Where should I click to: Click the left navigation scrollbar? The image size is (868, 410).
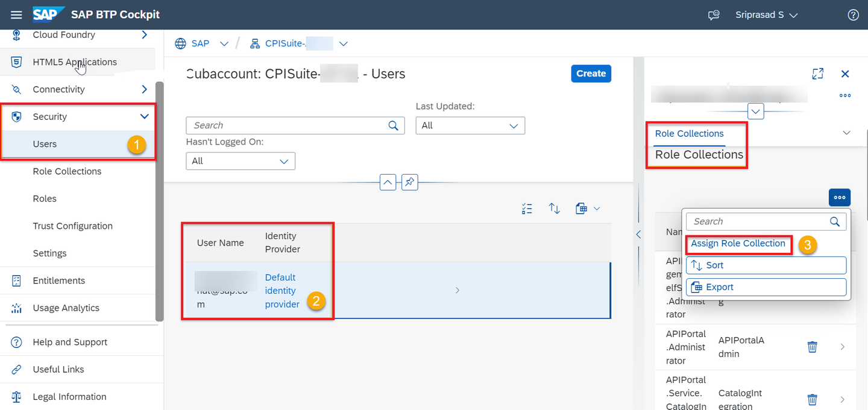pyautogui.click(x=160, y=201)
